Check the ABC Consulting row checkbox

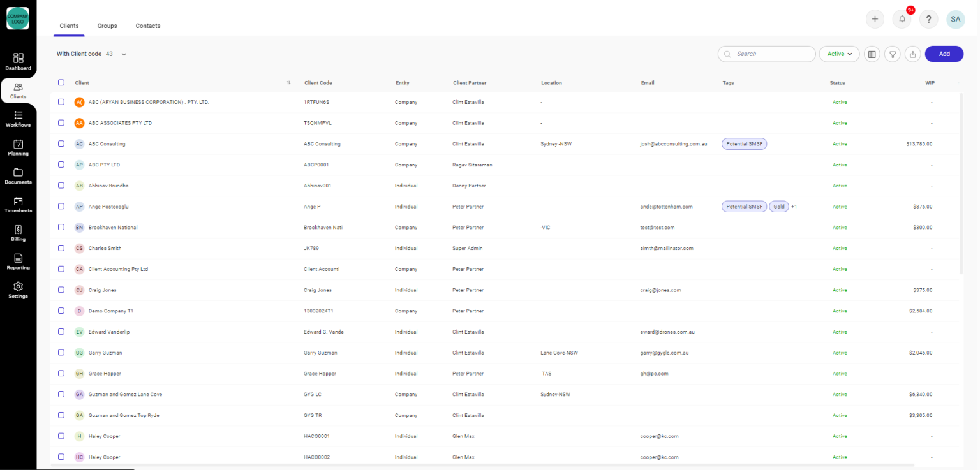(61, 143)
